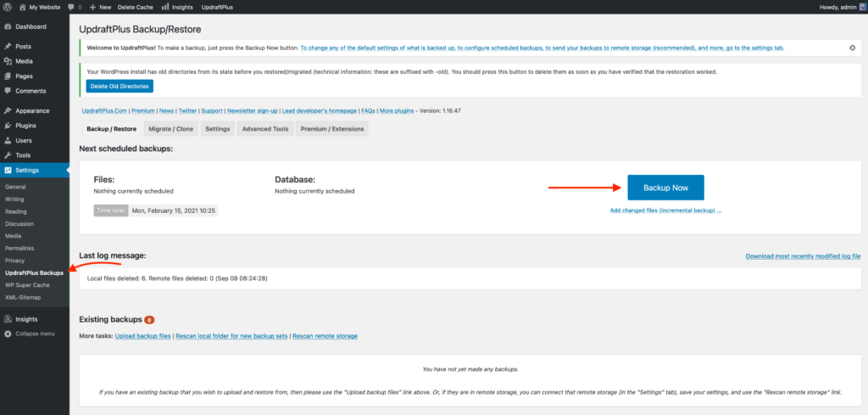Open Comments using the speech bubble icon
The image size is (868, 415).
pos(8,91)
